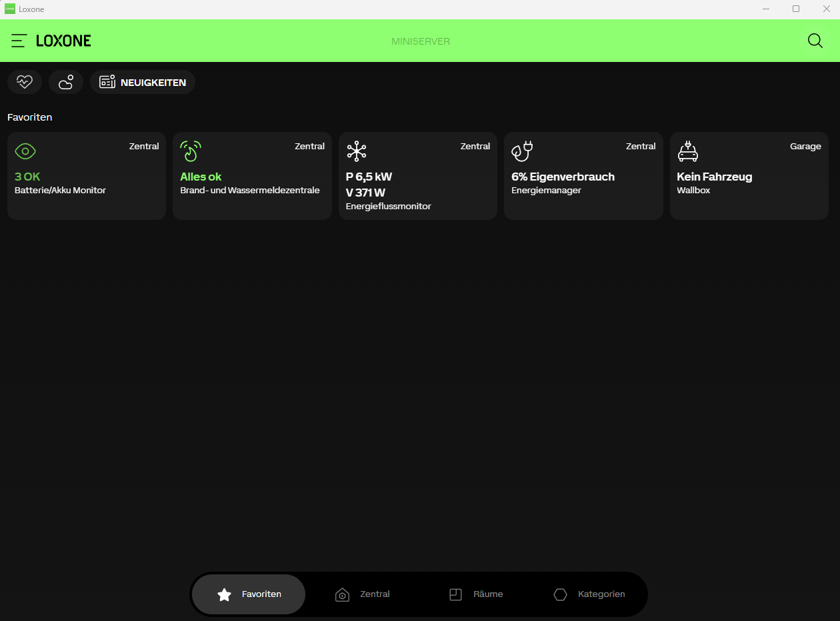Switch to the Zentral tab

tap(362, 594)
